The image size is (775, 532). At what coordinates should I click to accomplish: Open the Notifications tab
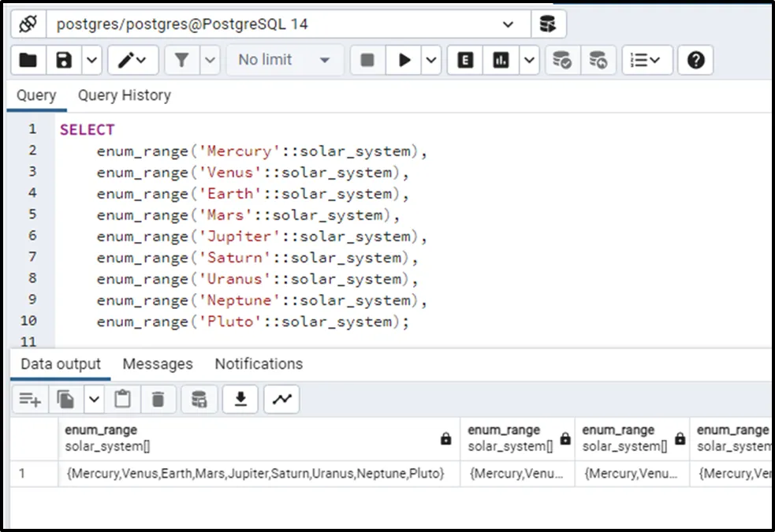[259, 364]
